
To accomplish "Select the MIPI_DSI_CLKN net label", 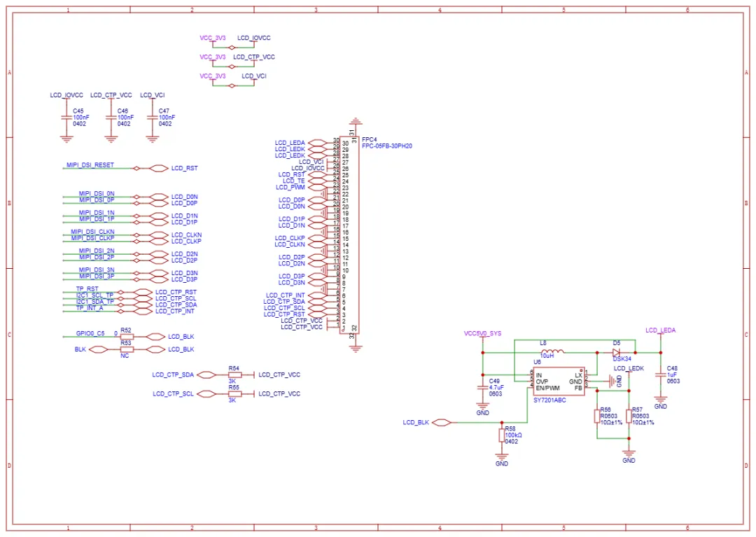I will tap(92, 232).
